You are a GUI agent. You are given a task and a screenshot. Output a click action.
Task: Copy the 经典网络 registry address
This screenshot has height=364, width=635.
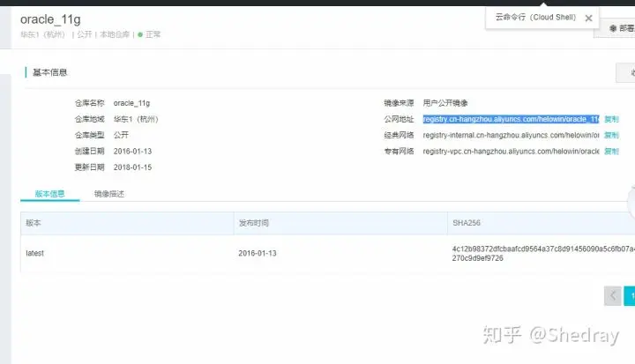coord(611,135)
